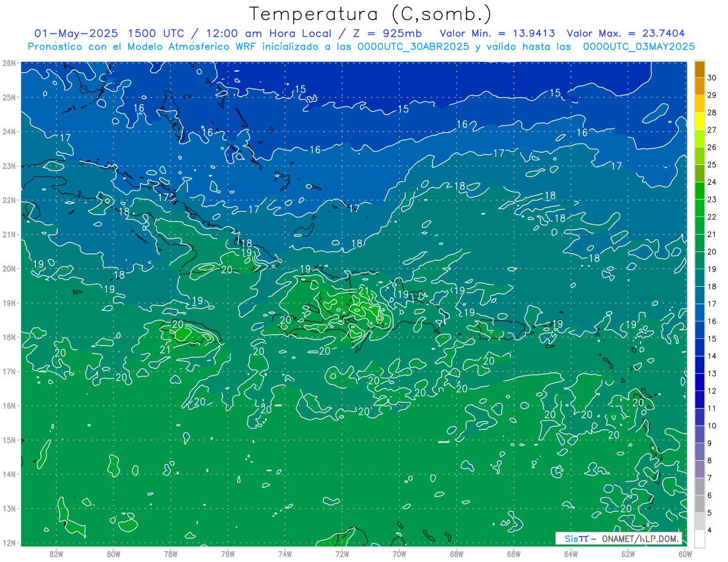
Task: Click the 18N latitude label
Action: [x=8, y=337]
